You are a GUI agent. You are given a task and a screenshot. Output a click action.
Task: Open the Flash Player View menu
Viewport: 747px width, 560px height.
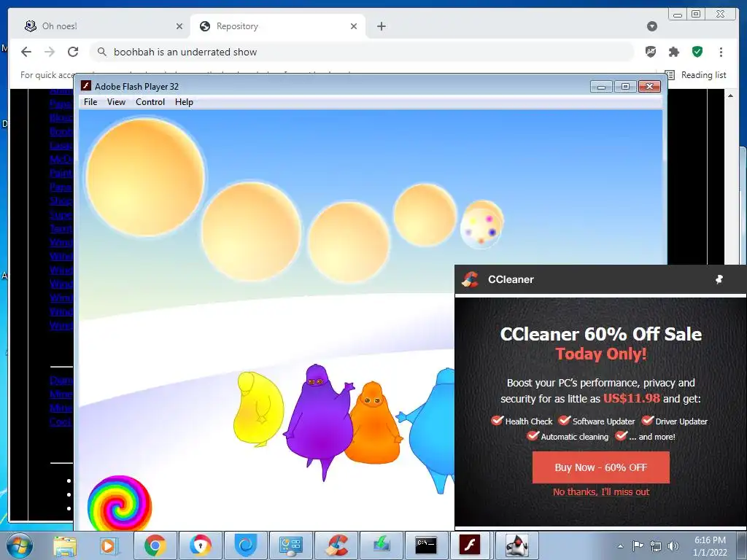(116, 102)
